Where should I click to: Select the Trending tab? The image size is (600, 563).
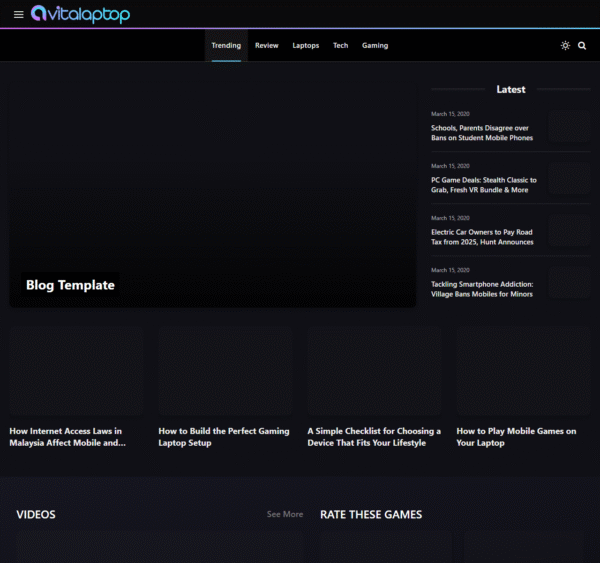pos(226,46)
